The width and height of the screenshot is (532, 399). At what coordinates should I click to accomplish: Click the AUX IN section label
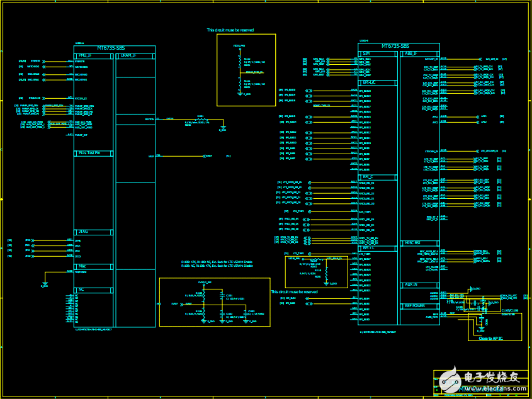[x=410, y=285]
